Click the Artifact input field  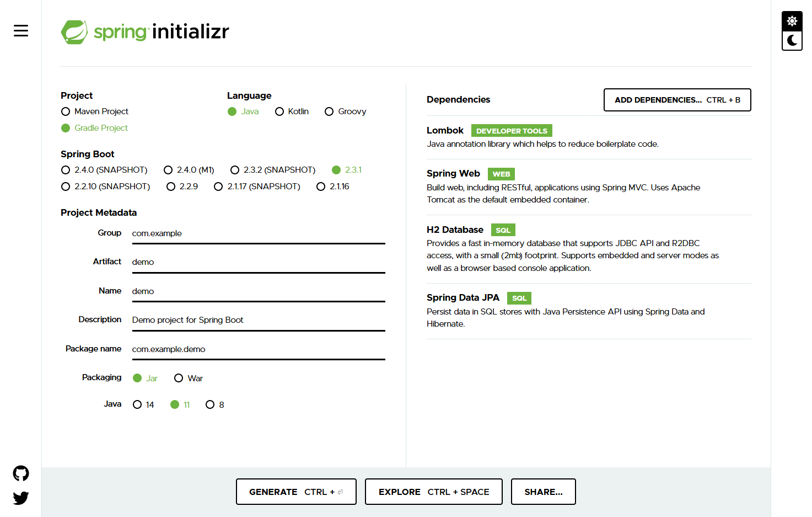tap(259, 262)
